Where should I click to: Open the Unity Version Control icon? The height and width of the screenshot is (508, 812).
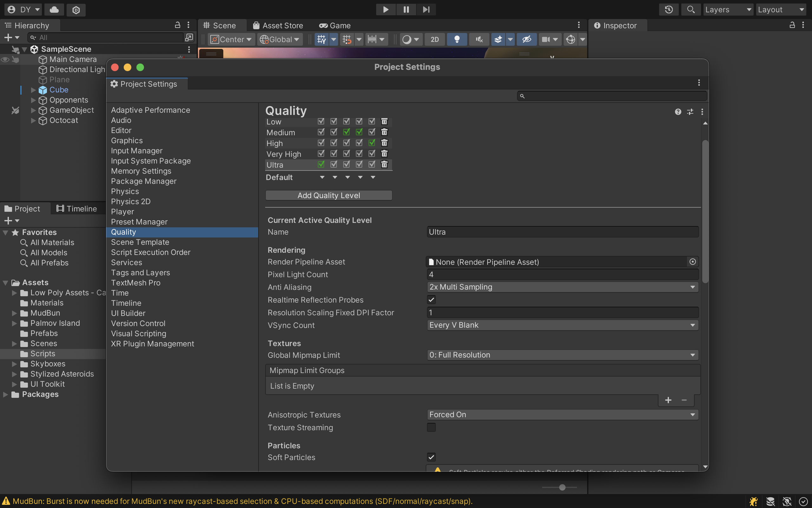[76, 10]
